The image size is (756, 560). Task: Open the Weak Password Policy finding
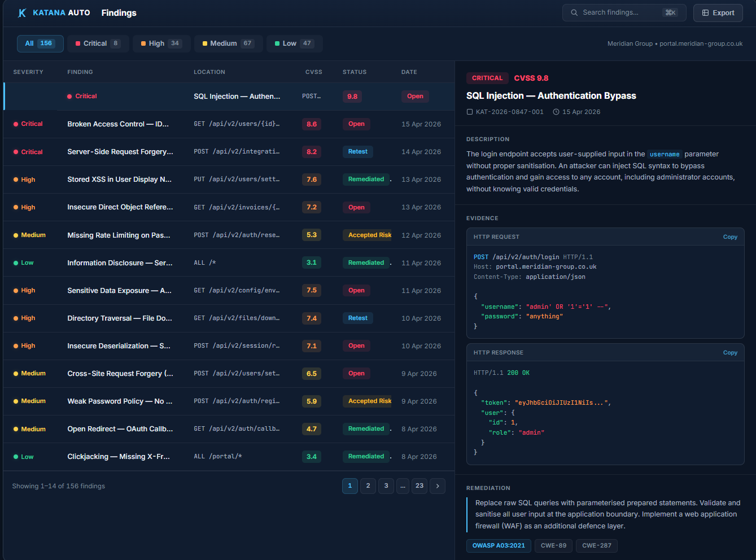point(229,401)
